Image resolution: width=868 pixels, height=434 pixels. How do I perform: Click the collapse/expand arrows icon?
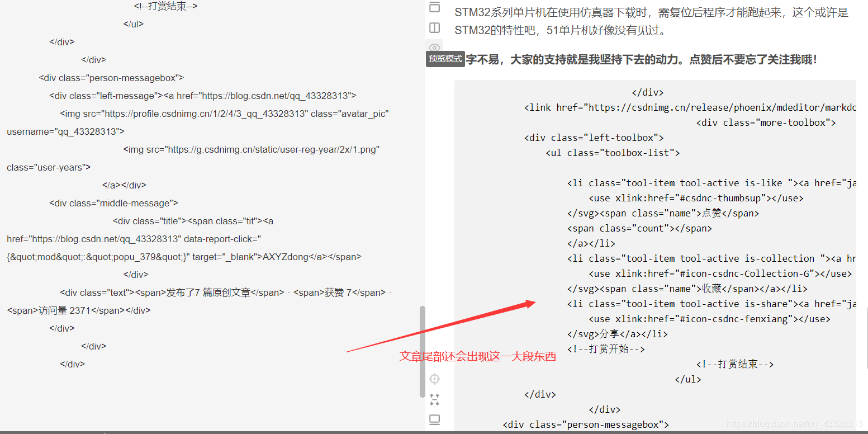coord(434,399)
